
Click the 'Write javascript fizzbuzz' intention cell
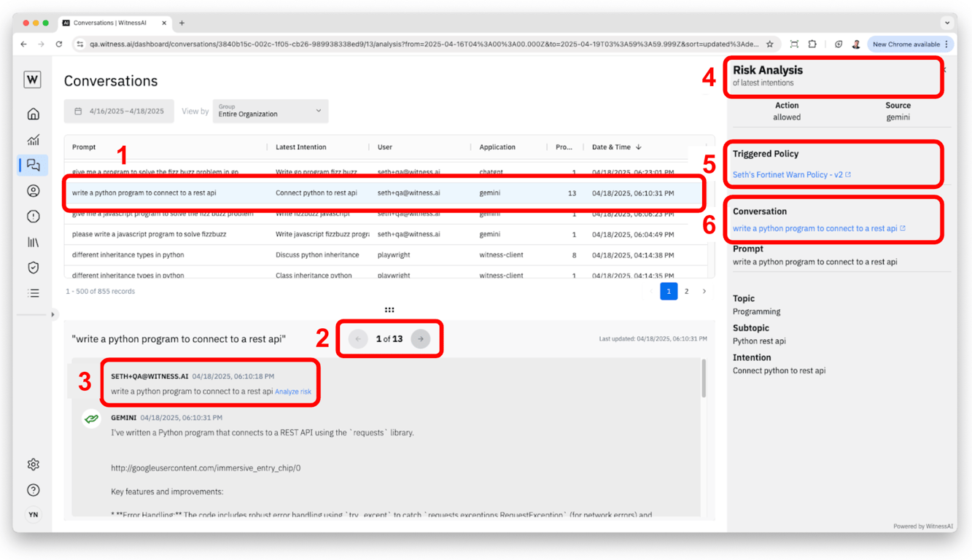click(322, 234)
